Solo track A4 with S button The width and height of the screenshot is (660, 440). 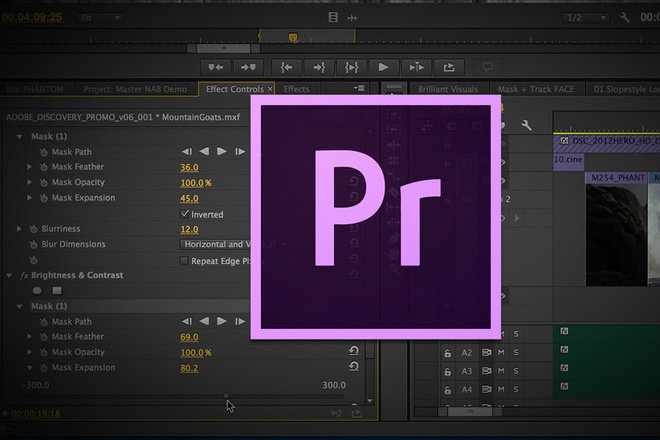(x=516, y=389)
